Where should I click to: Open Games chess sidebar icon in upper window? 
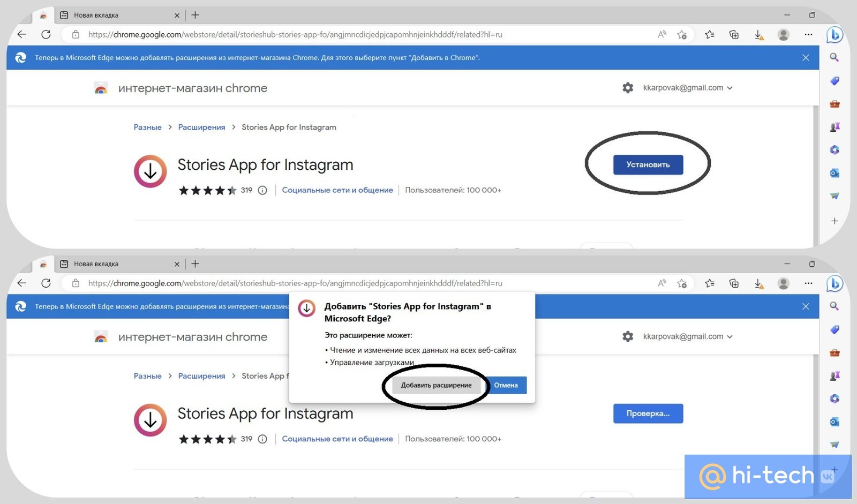(x=835, y=127)
